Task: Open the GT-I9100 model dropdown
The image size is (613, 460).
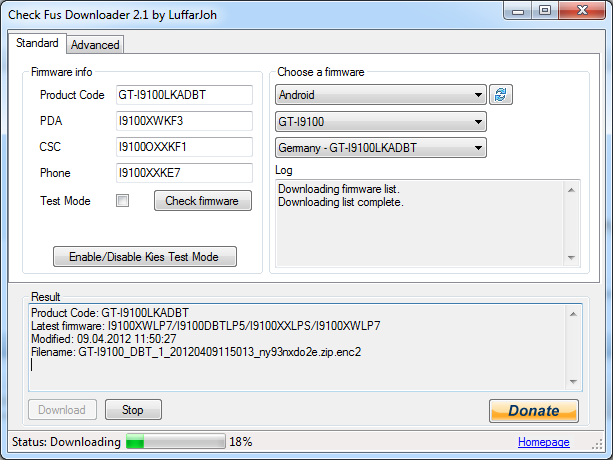Action: click(x=381, y=122)
